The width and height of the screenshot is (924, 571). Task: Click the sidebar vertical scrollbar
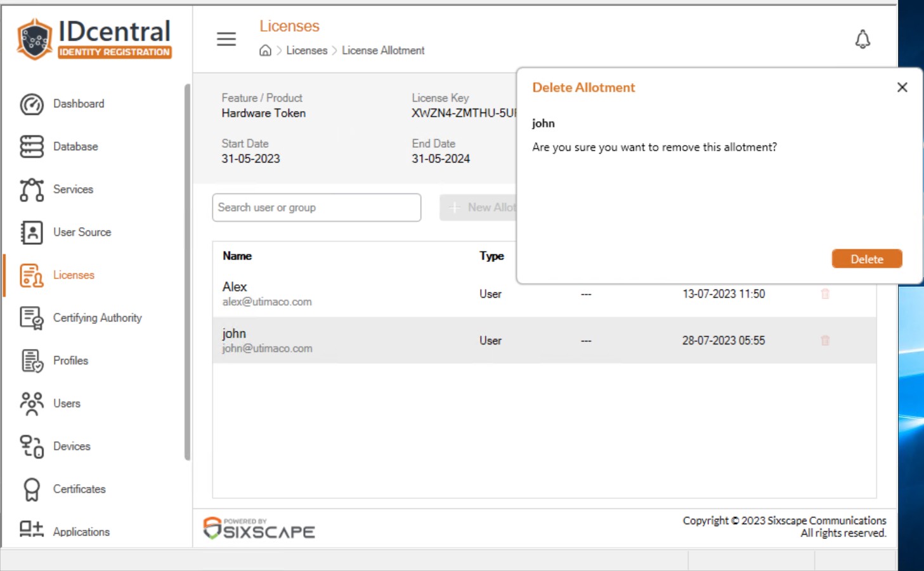[187, 272]
